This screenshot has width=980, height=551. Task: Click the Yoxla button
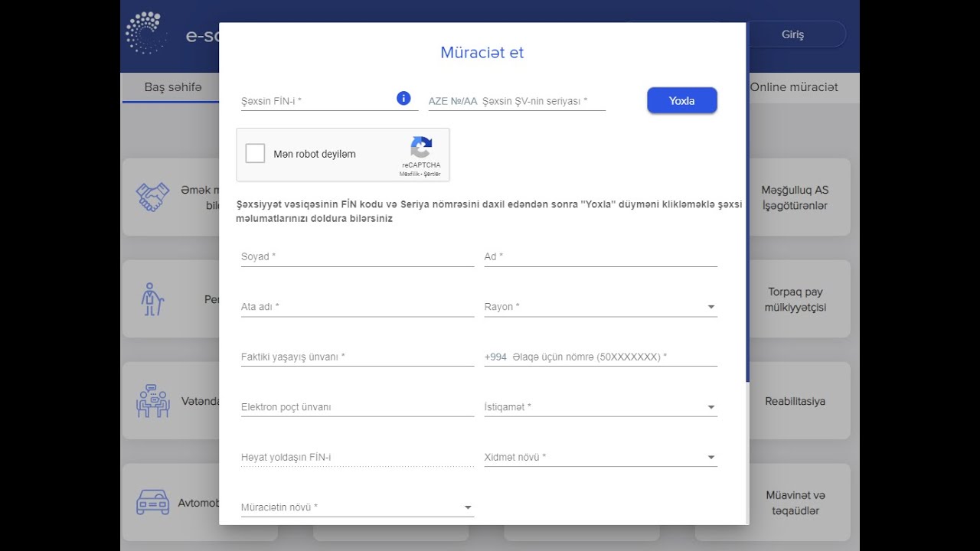point(682,100)
